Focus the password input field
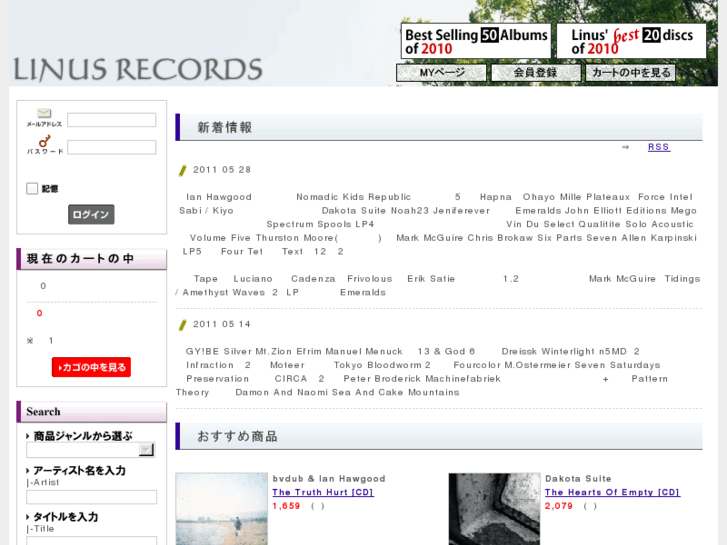Image resolution: width=727 pixels, height=545 pixels. [112, 147]
